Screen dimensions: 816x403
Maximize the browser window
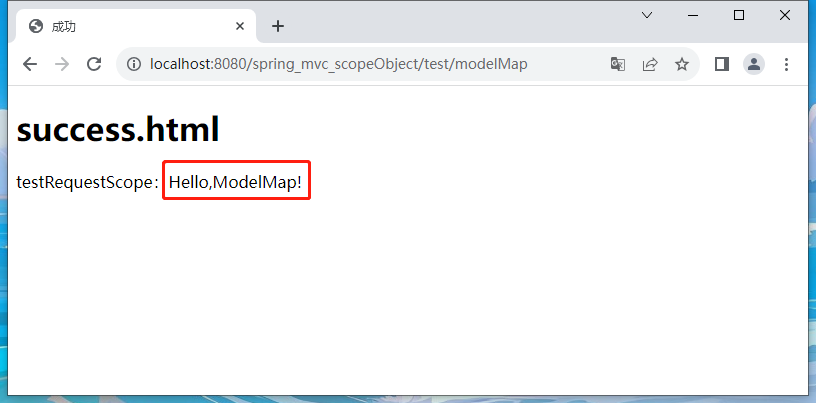coord(738,15)
